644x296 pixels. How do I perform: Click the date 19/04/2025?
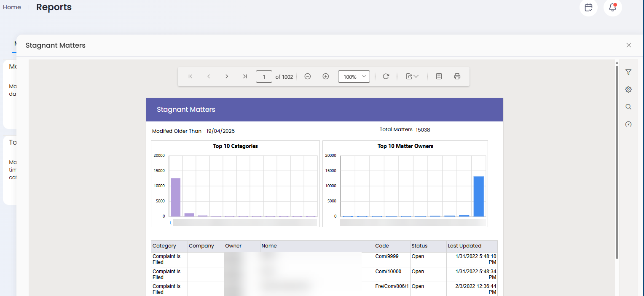click(220, 131)
